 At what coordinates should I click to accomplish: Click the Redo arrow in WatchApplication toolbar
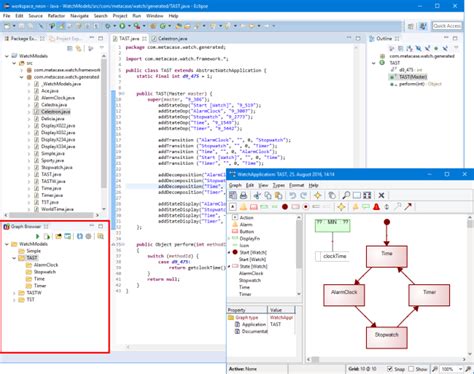coord(303,195)
